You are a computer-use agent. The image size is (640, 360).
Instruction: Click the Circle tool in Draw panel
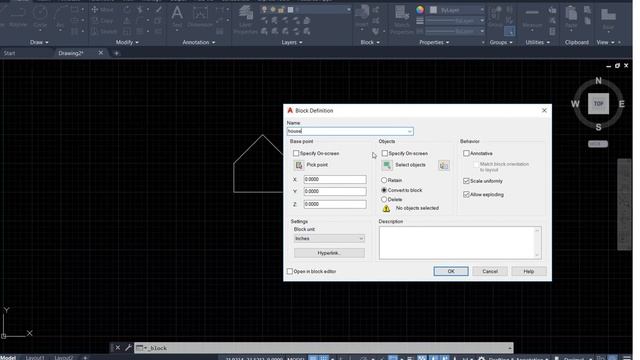click(40, 16)
